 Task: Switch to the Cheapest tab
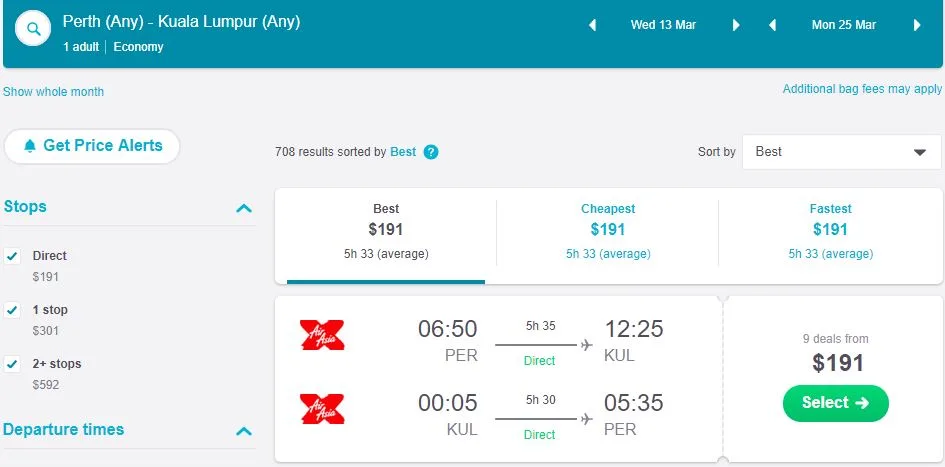pyautogui.click(x=608, y=230)
